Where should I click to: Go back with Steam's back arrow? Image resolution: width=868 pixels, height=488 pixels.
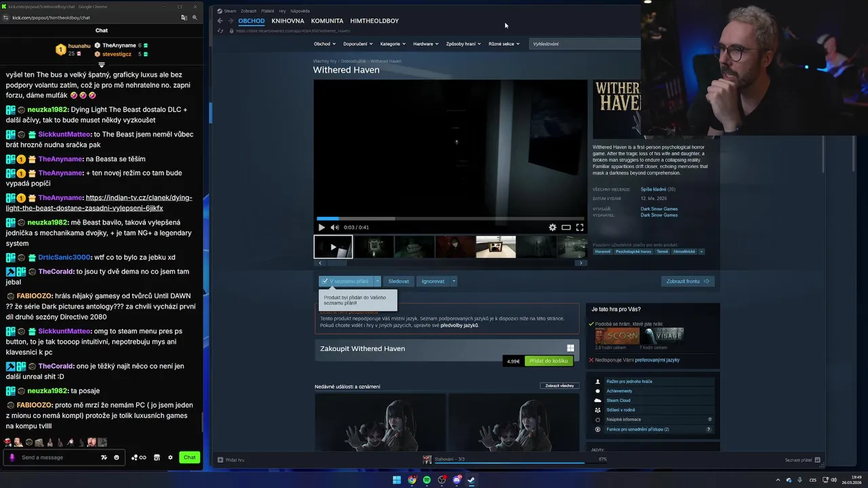coord(220,21)
